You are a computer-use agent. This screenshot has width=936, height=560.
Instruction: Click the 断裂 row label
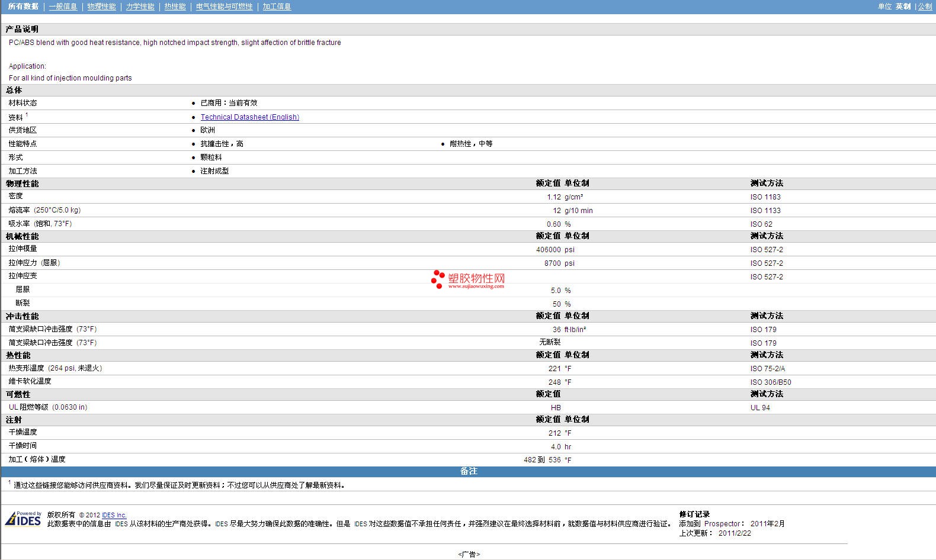coord(23,303)
